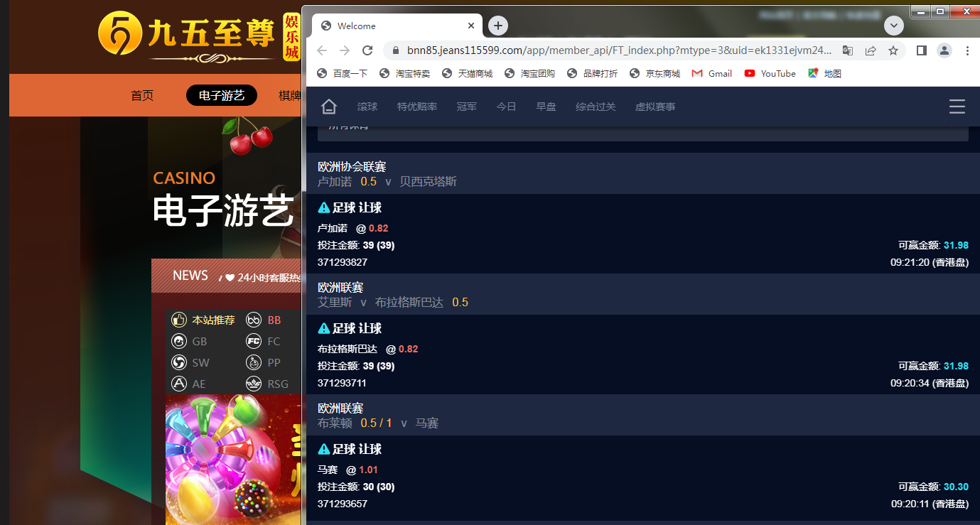
Task: Open the 淘宝特卖 bookmark
Action: 404,73
